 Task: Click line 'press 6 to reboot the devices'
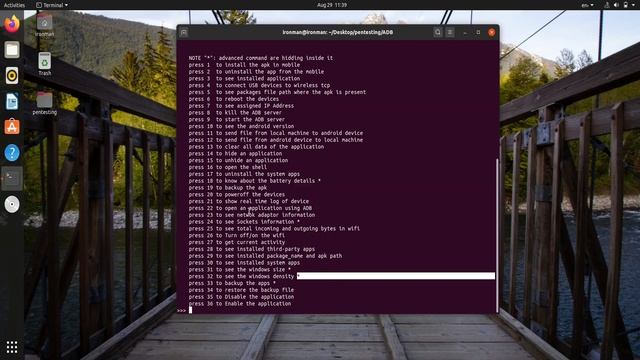point(233,99)
